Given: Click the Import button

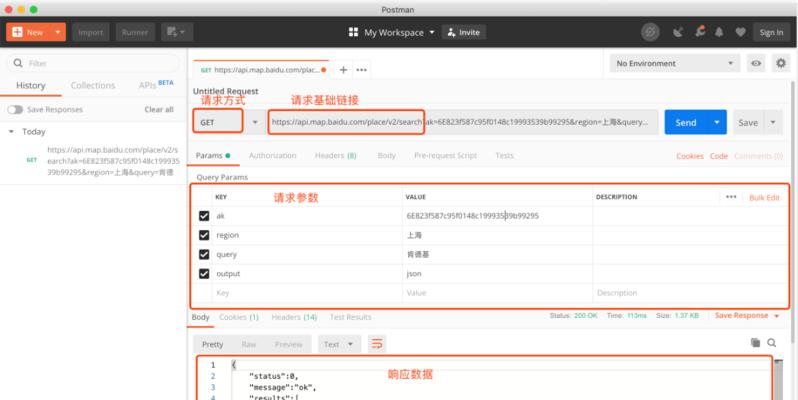Looking at the screenshot, I should point(91,32).
